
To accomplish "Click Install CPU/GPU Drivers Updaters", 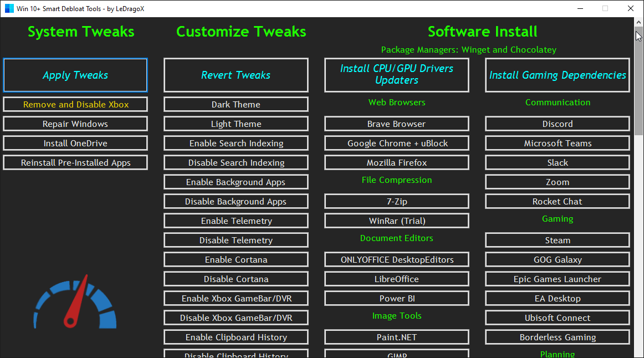I will (397, 75).
